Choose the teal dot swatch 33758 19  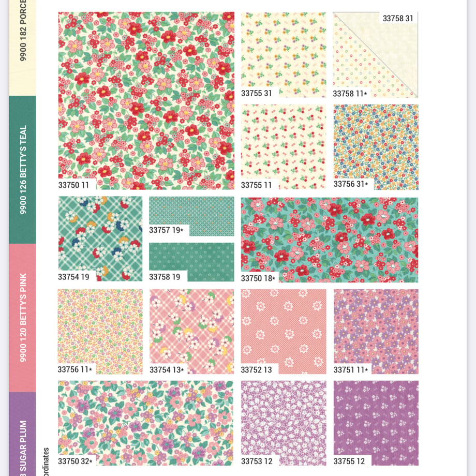click(x=191, y=262)
